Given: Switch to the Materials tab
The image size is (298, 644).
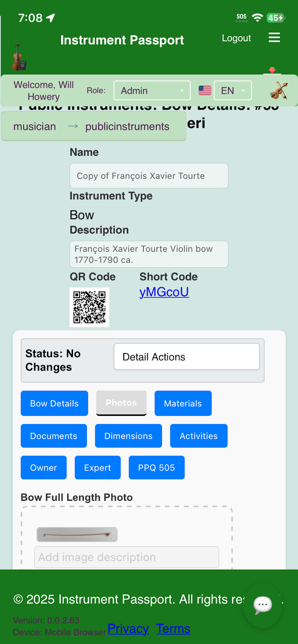Looking at the screenshot, I should pos(183,403).
